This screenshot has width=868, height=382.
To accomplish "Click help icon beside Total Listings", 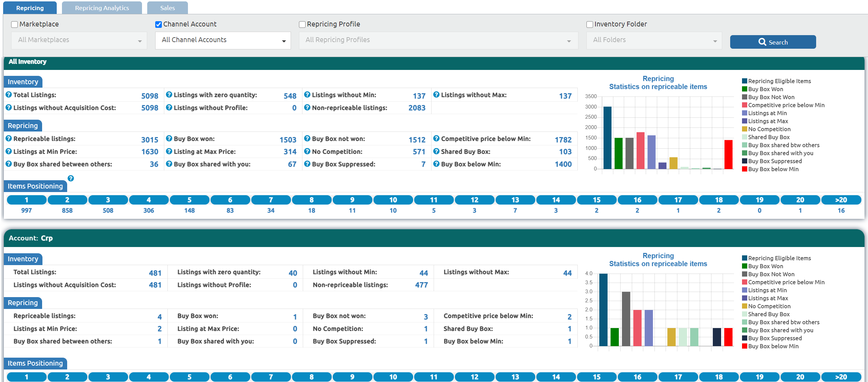I will (9, 95).
